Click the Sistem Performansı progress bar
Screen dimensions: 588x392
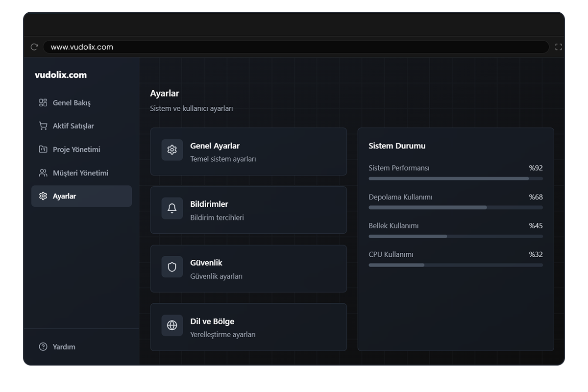pyautogui.click(x=455, y=179)
